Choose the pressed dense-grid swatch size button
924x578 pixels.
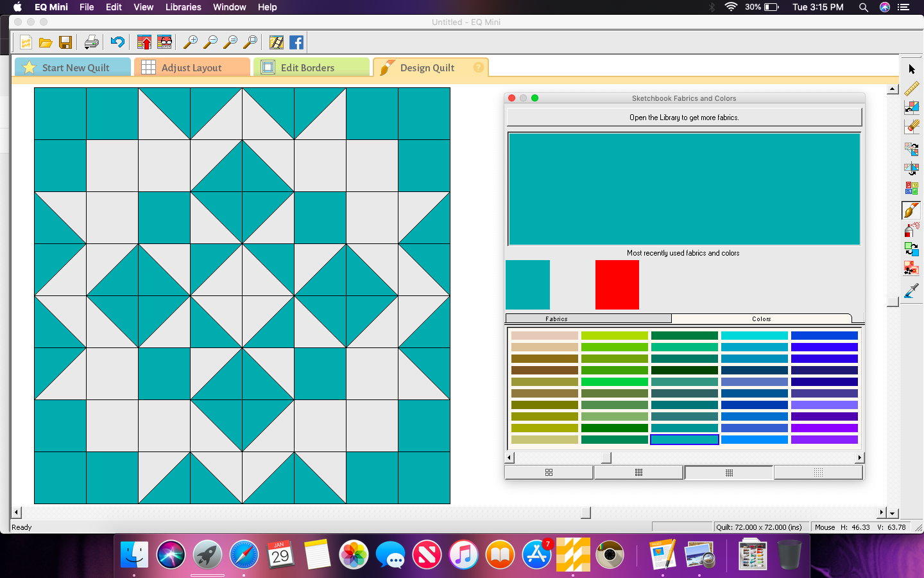(729, 473)
